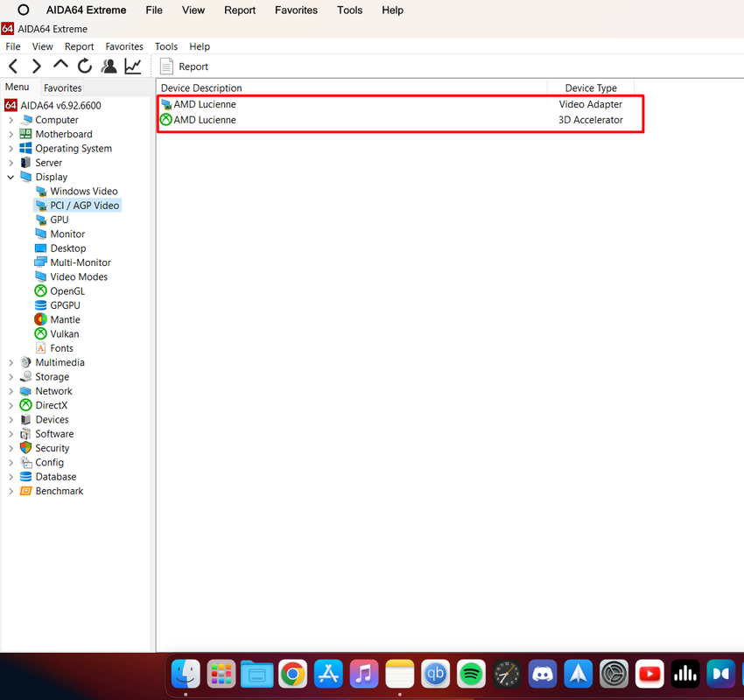Select AMD Lucienne Video Adapter row
The width and height of the screenshot is (744, 700).
coord(397,104)
